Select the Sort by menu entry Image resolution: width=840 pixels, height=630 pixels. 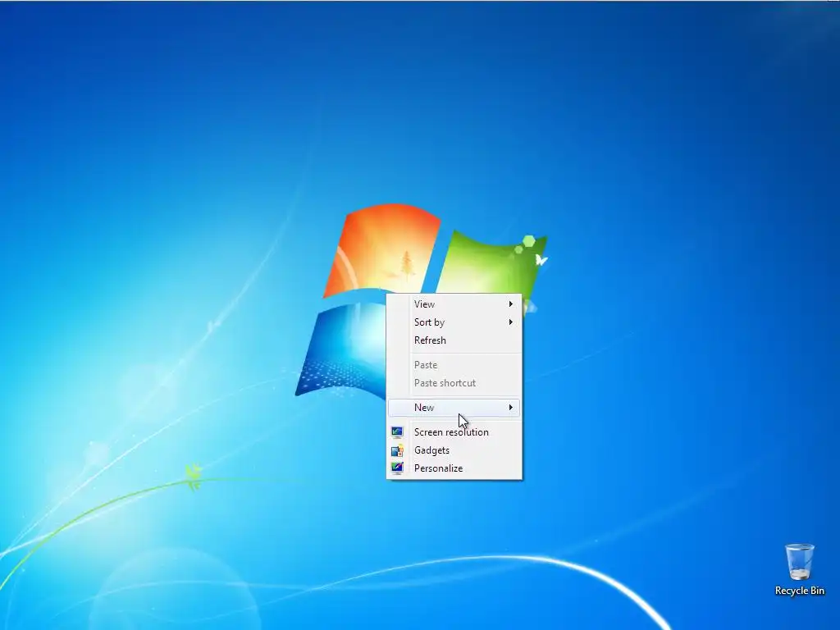454,322
